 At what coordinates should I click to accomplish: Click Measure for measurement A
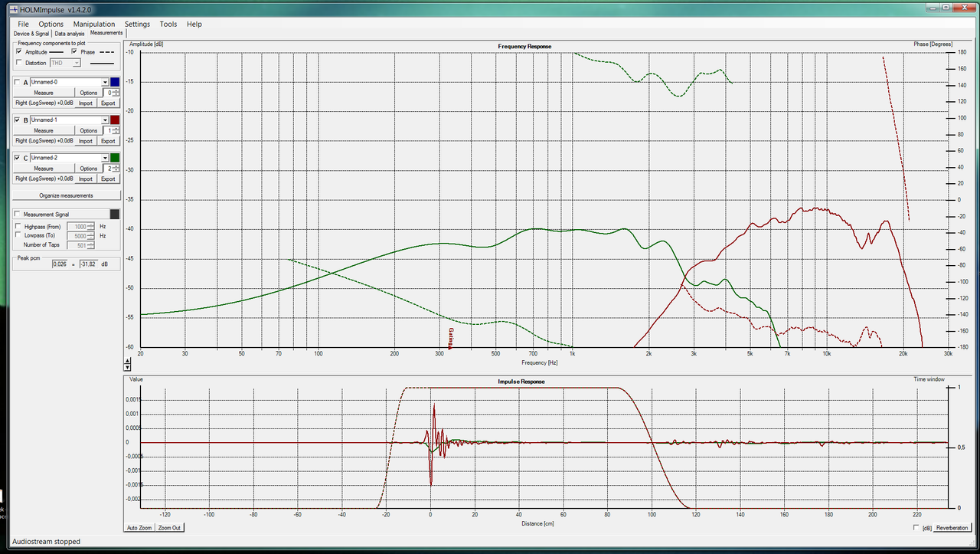(44, 93)
